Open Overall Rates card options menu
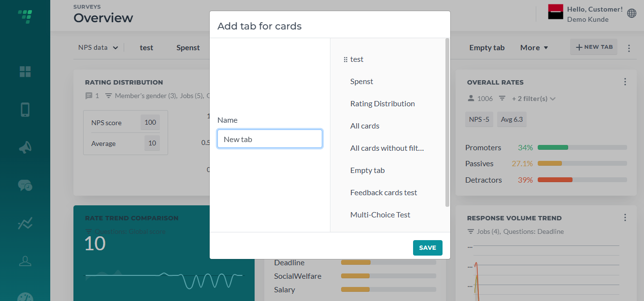 pyautogui.click(x=625, y=82)
